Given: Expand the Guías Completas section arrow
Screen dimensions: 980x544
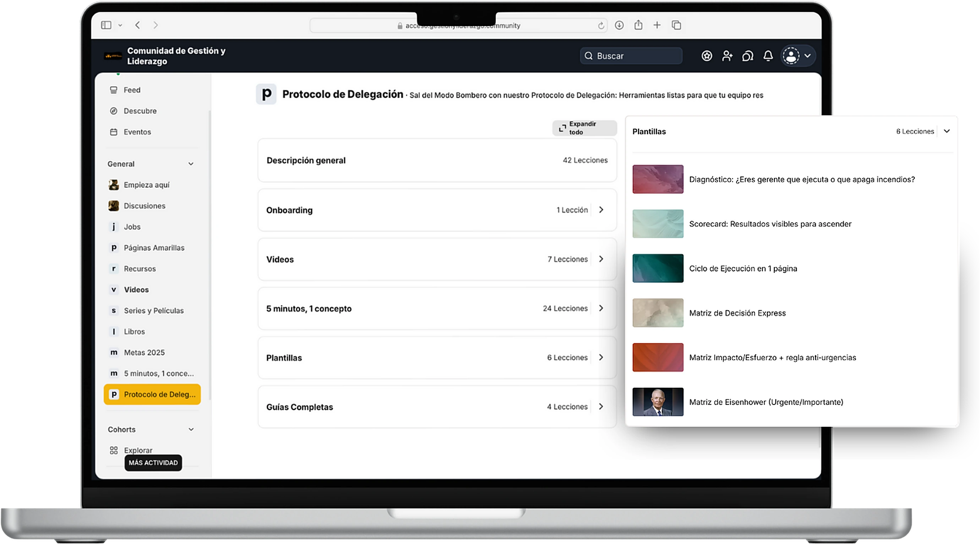Looking at the screenshot, I should click(x=601, y=407).
